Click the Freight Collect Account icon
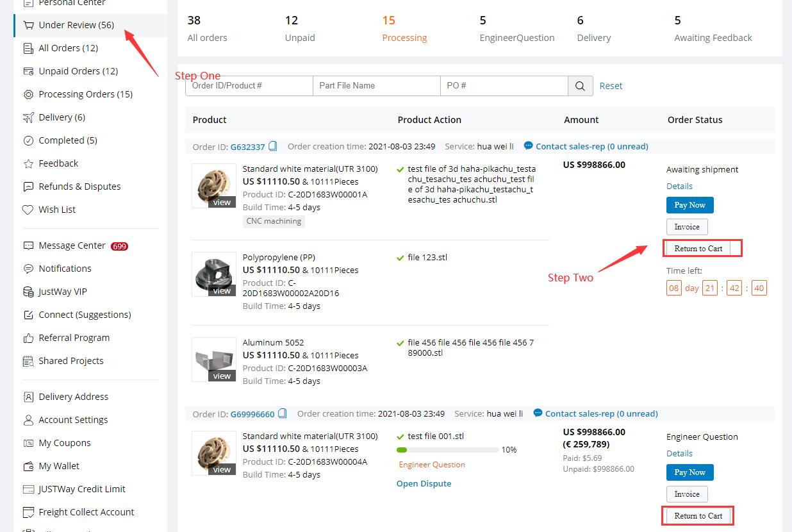Image resolution: width=792 pixels, height=532 pixels. tap(28, 512)
